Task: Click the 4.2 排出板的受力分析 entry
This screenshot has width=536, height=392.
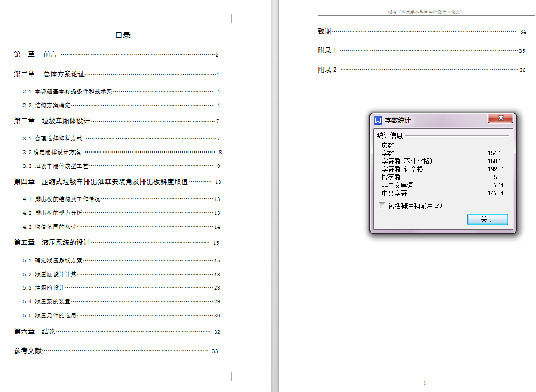Action: (121, 213)
